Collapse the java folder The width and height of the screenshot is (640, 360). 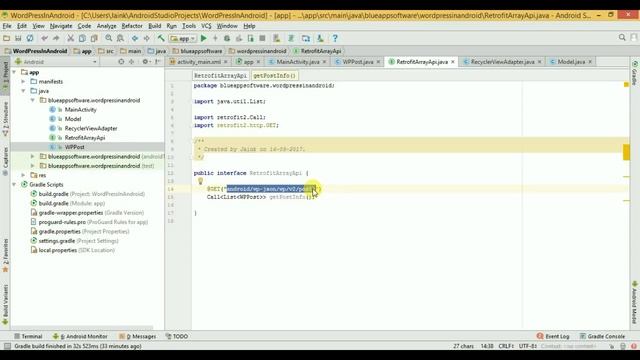24,91
